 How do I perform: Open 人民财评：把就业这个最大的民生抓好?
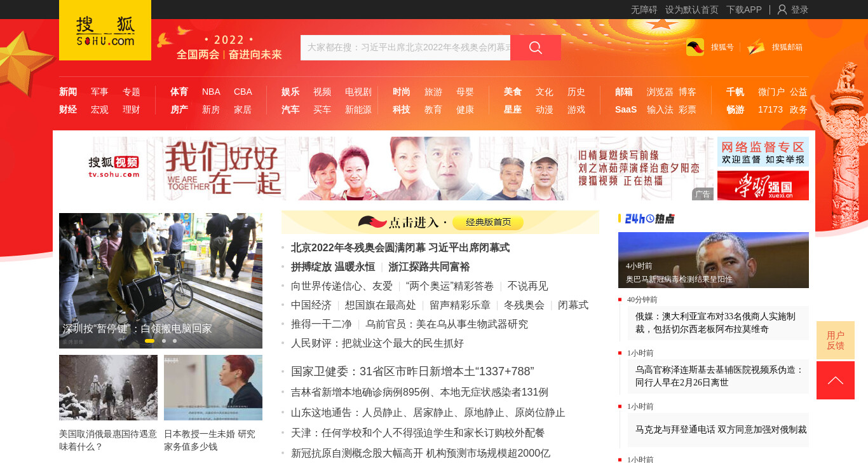pos(377,343)
